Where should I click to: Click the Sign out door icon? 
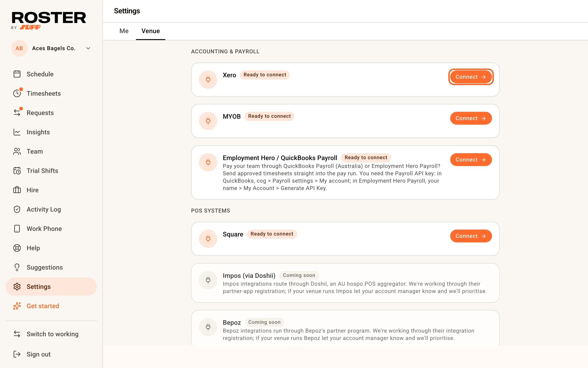pos(17,354)
